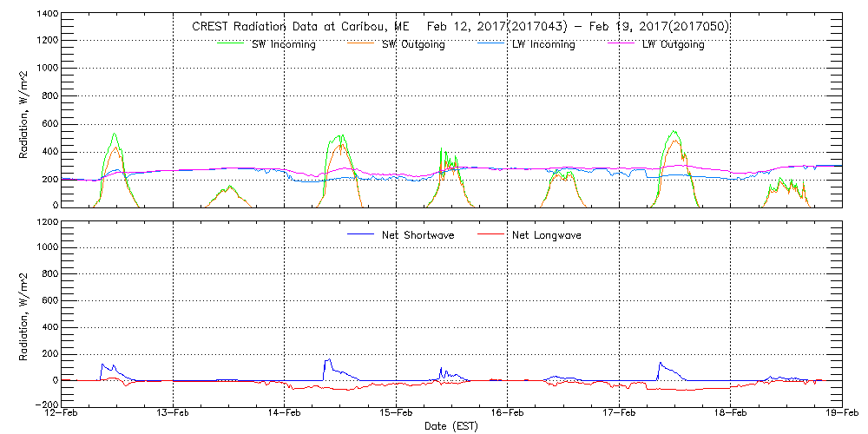Click the Date (EST) axis title
868x434 pixels.
(x=451, y=426)
